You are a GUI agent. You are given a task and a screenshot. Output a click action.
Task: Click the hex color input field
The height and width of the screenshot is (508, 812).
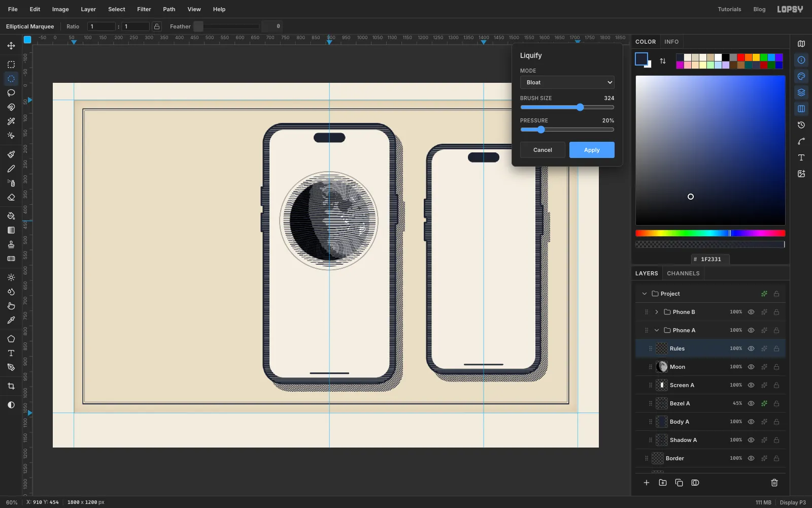point(710,259)
